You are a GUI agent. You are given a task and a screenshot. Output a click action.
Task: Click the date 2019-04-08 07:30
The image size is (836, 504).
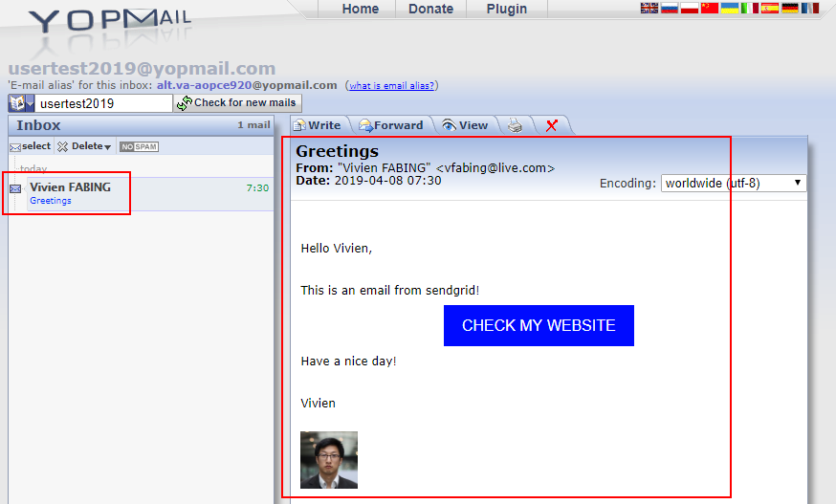tap(387, 181)
